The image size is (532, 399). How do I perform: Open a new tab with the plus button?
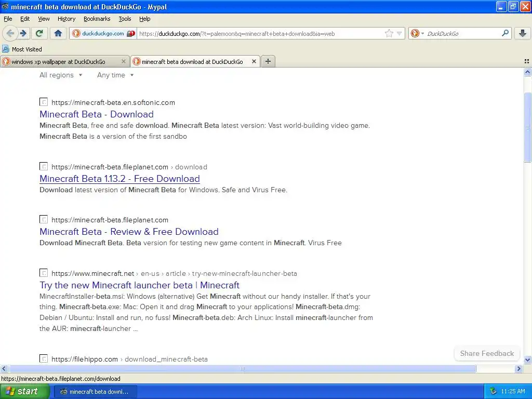[268, 61]
